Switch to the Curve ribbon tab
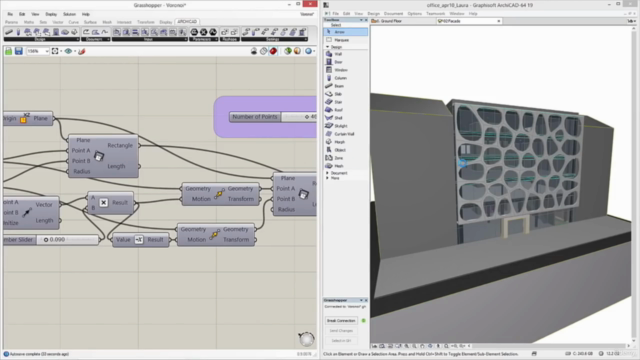640x360 pixels. click(x=73, y=22)
